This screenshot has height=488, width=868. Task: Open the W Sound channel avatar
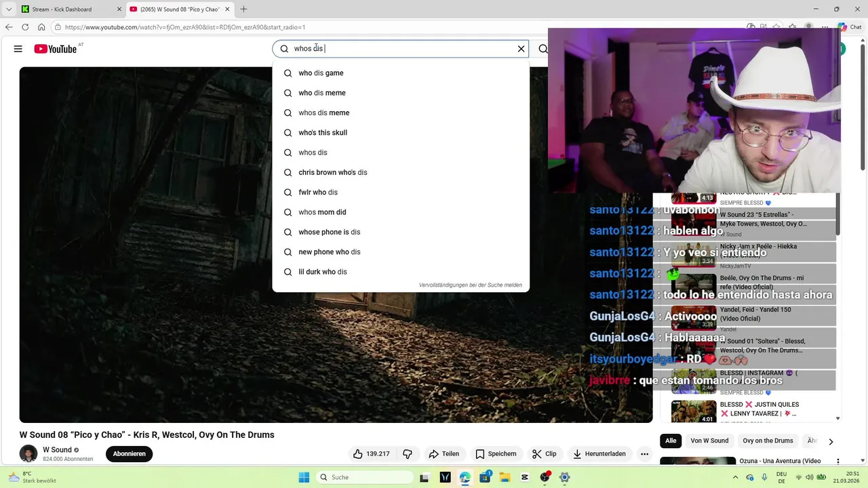coord(28,454)
